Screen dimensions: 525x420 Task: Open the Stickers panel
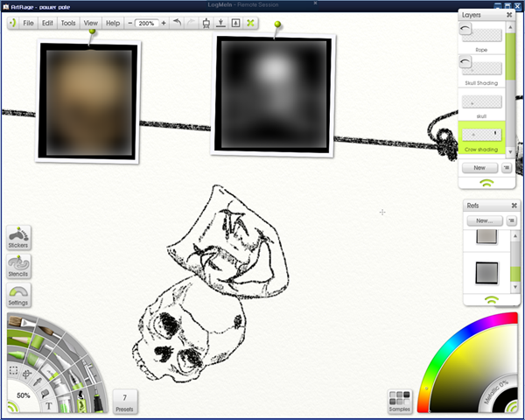tap(18, 237)
